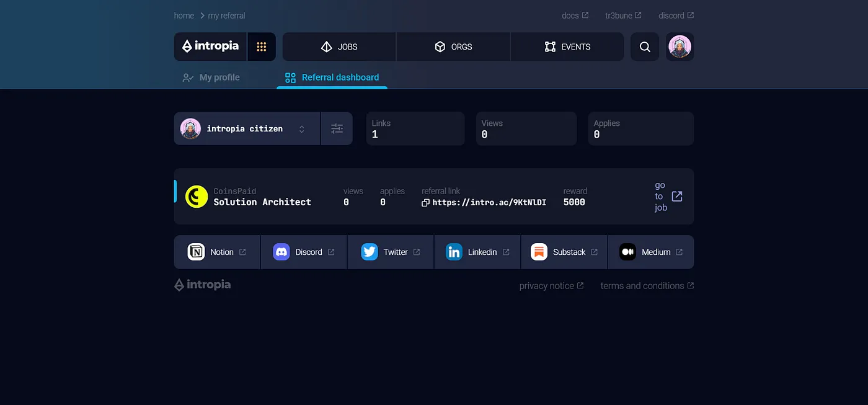Click the intropia logo in header
This screenshot has width=868, height=405.
210,47
